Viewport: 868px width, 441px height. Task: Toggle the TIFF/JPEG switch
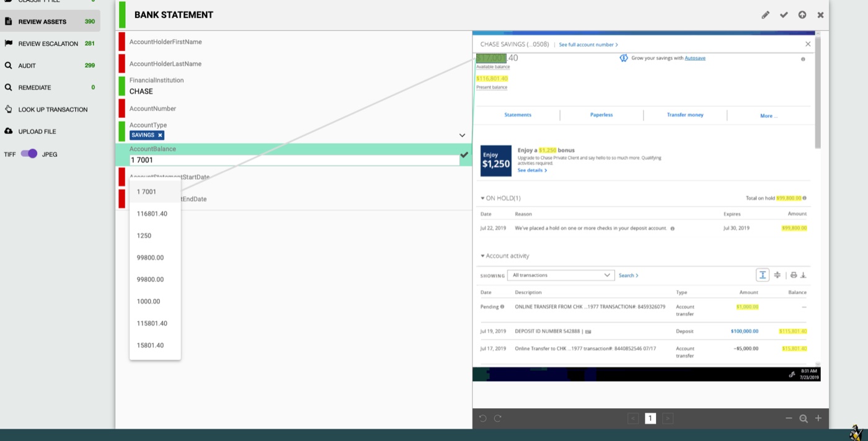coord(29,154)
